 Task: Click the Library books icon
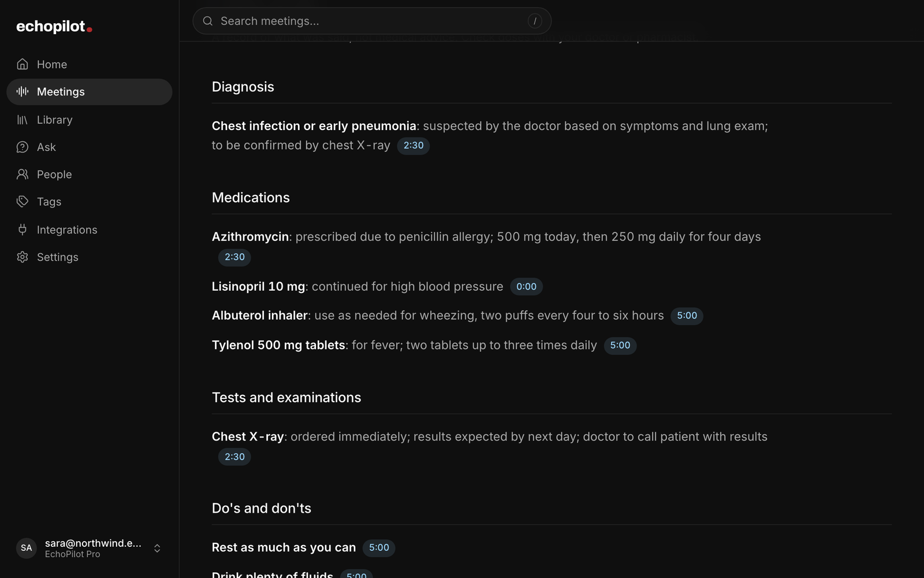tap(23, 120)
